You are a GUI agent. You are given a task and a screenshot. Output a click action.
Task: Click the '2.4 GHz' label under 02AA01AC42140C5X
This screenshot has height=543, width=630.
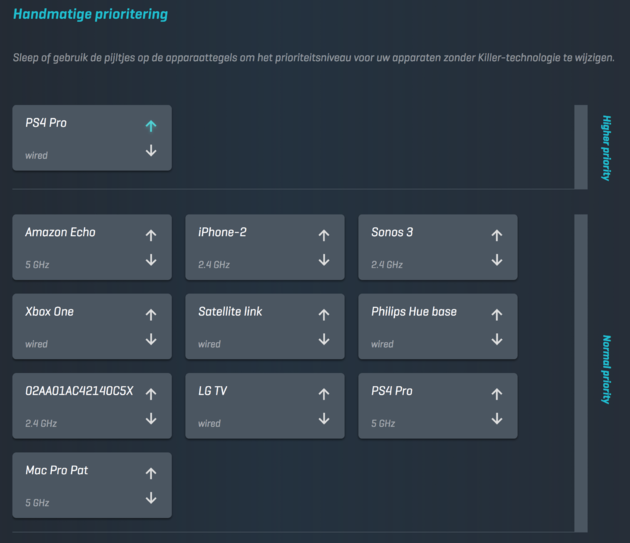pos(41,424)
